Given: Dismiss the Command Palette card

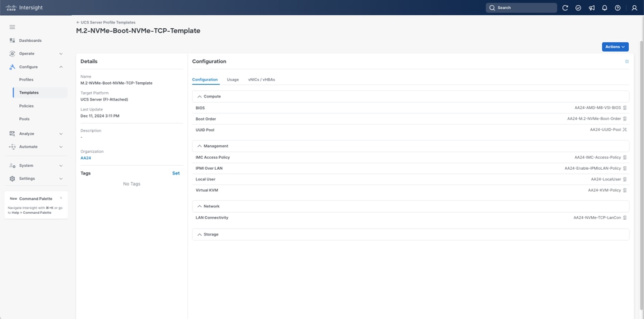Looking at the screenshot, I should [61, 198].
